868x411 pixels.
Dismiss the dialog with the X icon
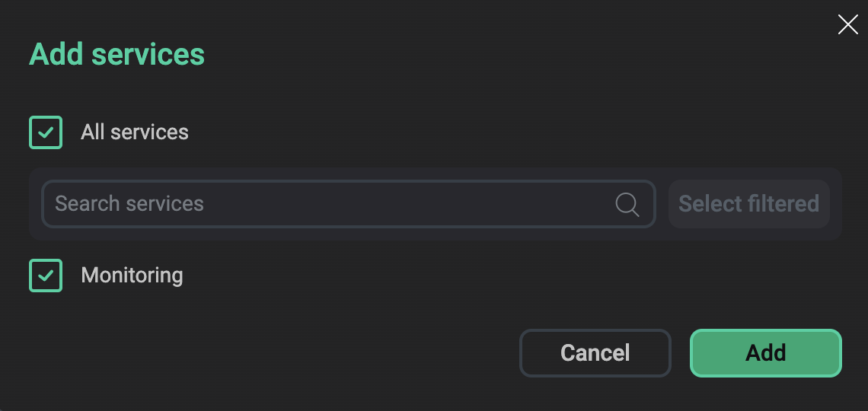coord(847,24)
